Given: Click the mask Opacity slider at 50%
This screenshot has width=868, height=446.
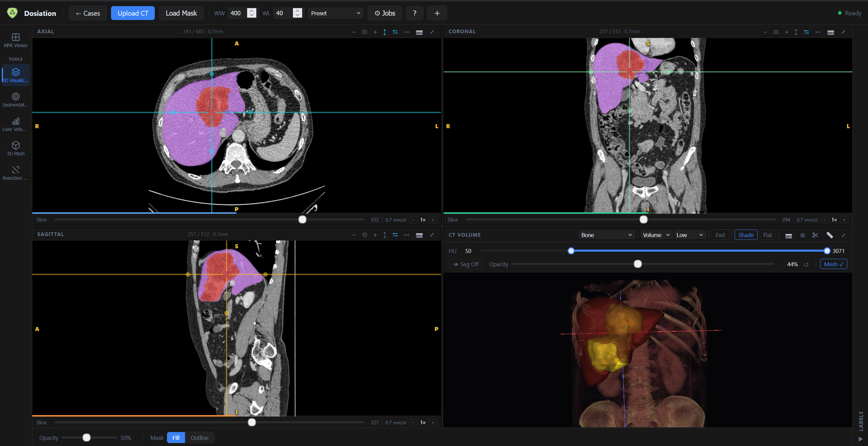Looking at the screenshot, I should 89,438.
